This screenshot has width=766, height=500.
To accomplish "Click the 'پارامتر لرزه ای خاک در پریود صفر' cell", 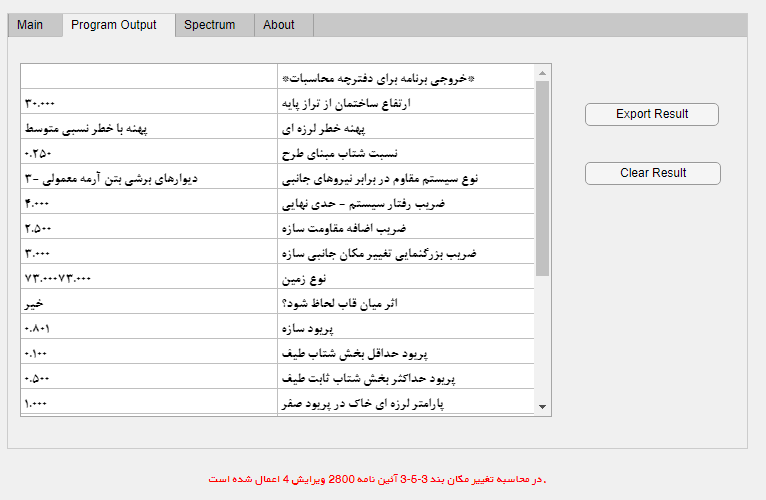I will [406, 403].
